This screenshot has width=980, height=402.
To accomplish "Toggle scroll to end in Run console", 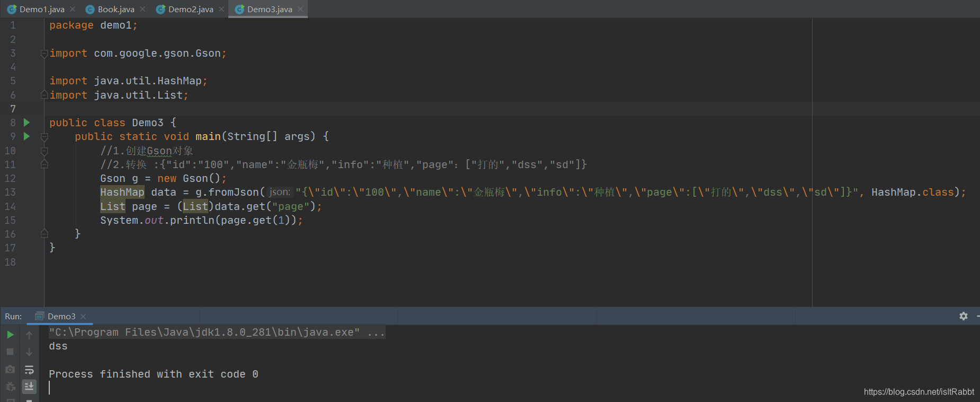I will click(29, 387).
